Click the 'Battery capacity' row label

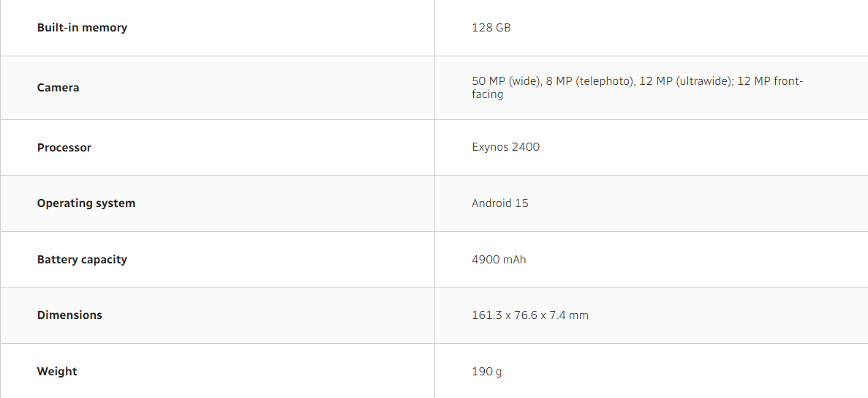(x=82, y=260)
